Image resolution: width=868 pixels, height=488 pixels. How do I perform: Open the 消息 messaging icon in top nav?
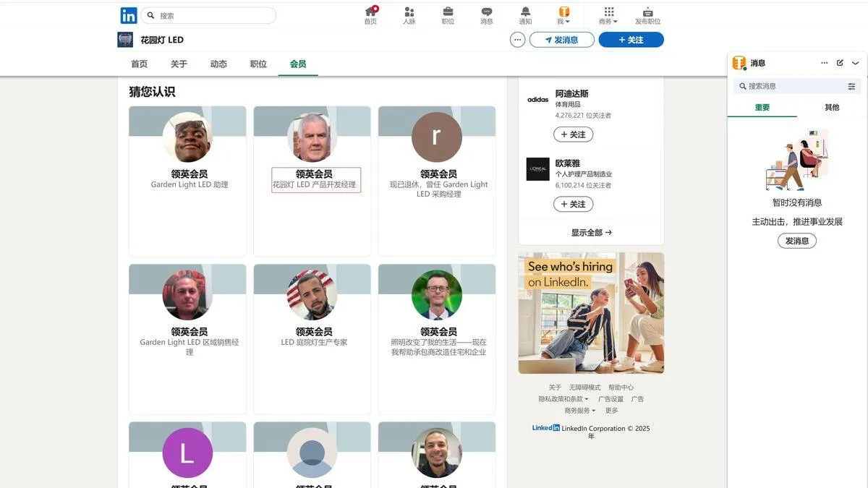click(x=487, y=15)
